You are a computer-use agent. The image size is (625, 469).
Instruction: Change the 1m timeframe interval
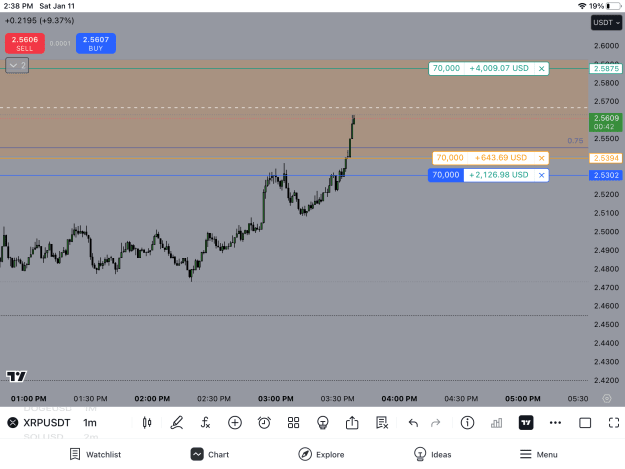click(90, 423)
